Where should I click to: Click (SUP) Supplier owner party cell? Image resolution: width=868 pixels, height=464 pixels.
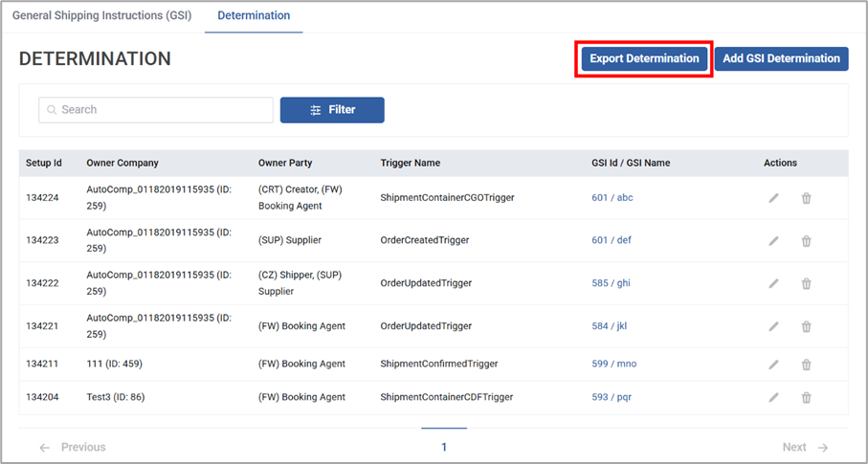tap(290, 240)
